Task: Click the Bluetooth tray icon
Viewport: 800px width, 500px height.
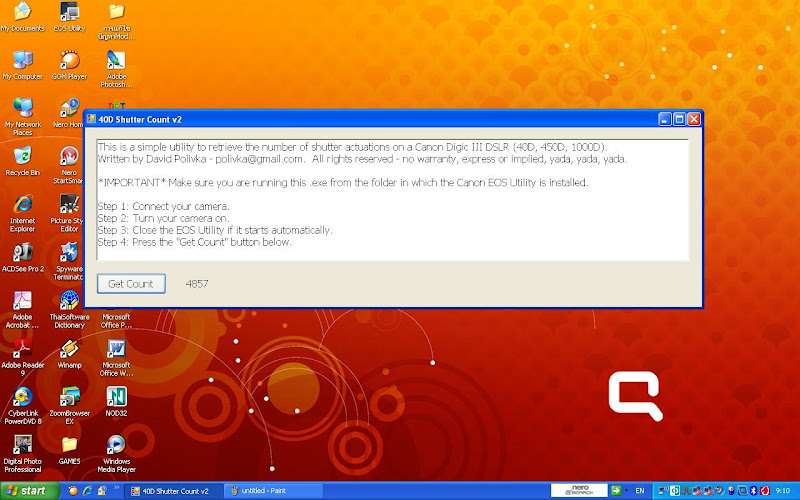Action: (x=754, y=491)
